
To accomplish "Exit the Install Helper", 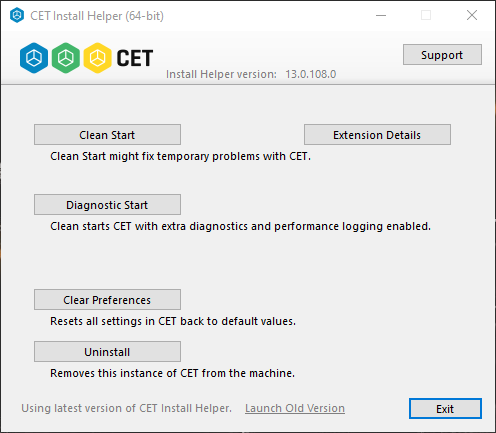I will click(445, 409).
